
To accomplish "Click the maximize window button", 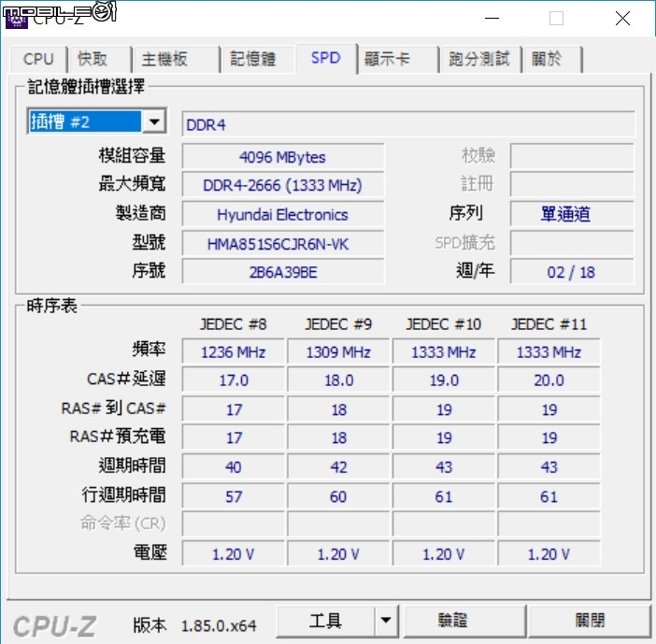I will (x=556, y=19).
